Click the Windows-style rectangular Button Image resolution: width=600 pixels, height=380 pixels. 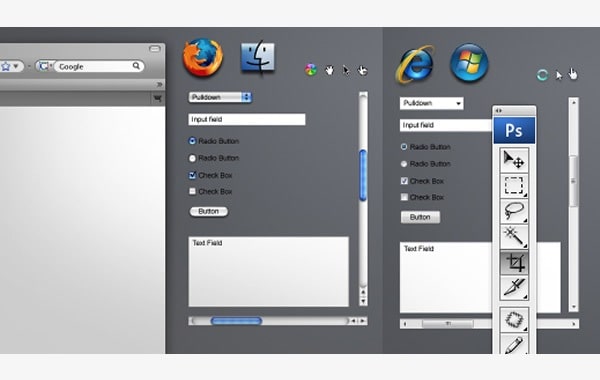point(420,217)
